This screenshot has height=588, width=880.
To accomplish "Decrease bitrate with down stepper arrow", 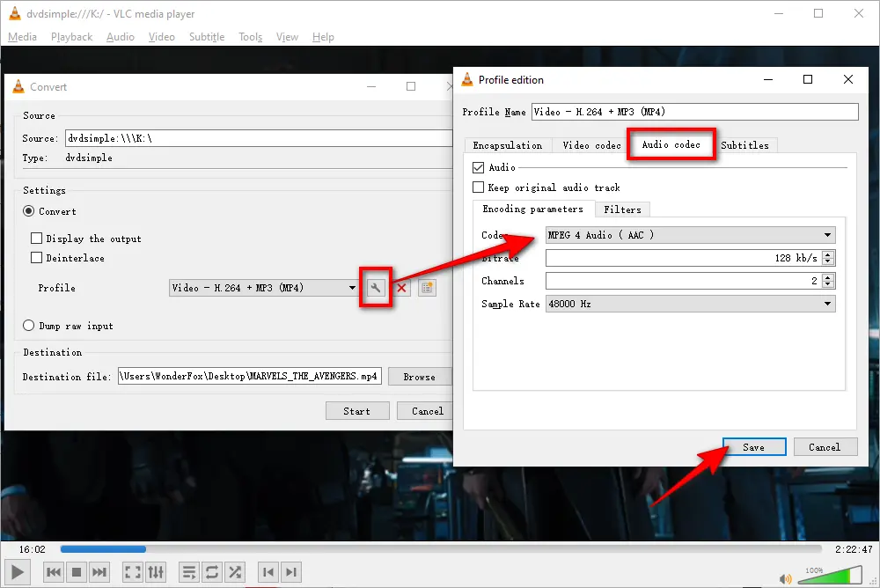I will 828,261.
